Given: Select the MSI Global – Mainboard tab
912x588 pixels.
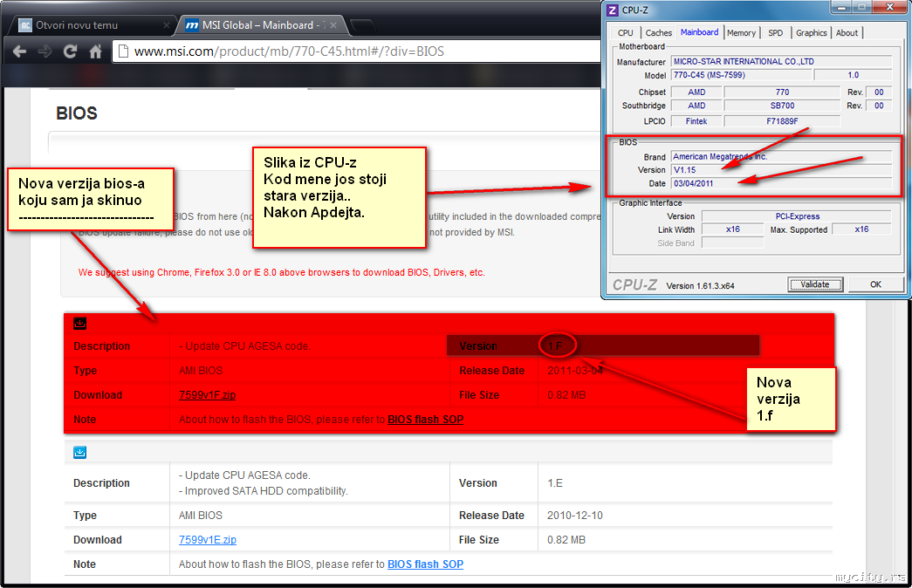Looking at the screenshot, I should [262, 25].
